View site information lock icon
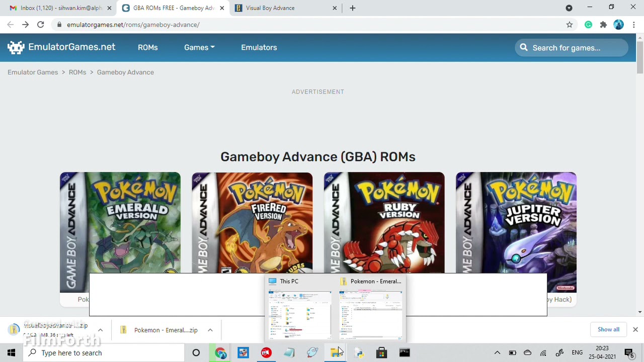Image resolution: width=644 pixels, height=362 pixels. pos(59,25)
